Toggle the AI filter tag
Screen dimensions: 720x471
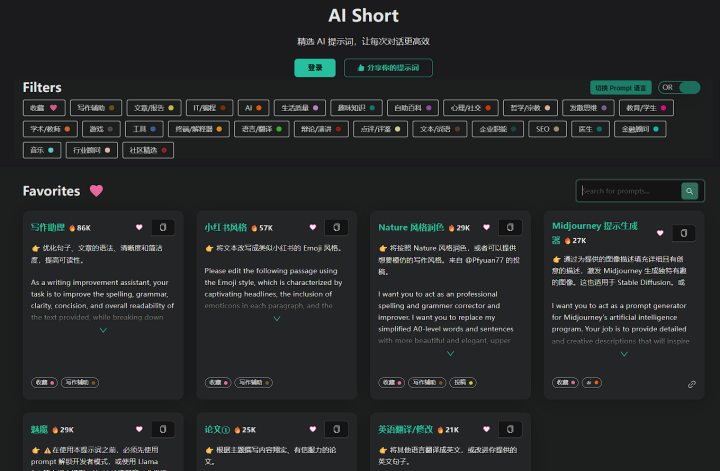click(x=251, y=107)
